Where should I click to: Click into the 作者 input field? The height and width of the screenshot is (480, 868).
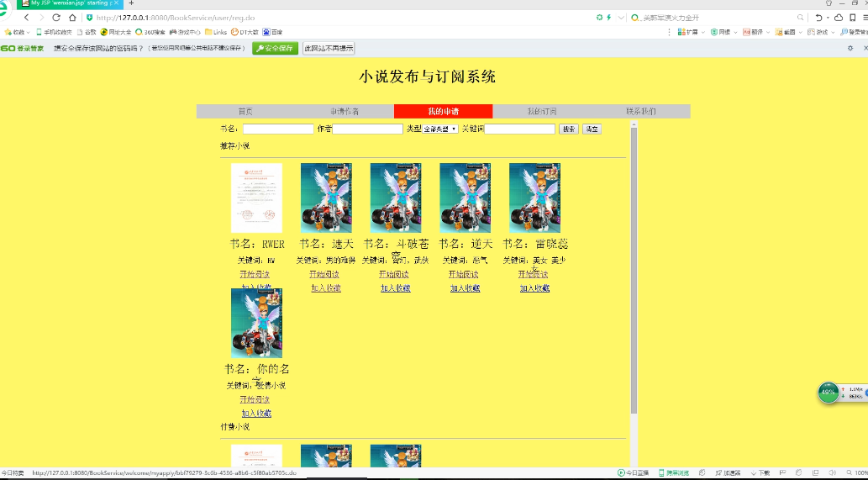[x=367, y=129]
